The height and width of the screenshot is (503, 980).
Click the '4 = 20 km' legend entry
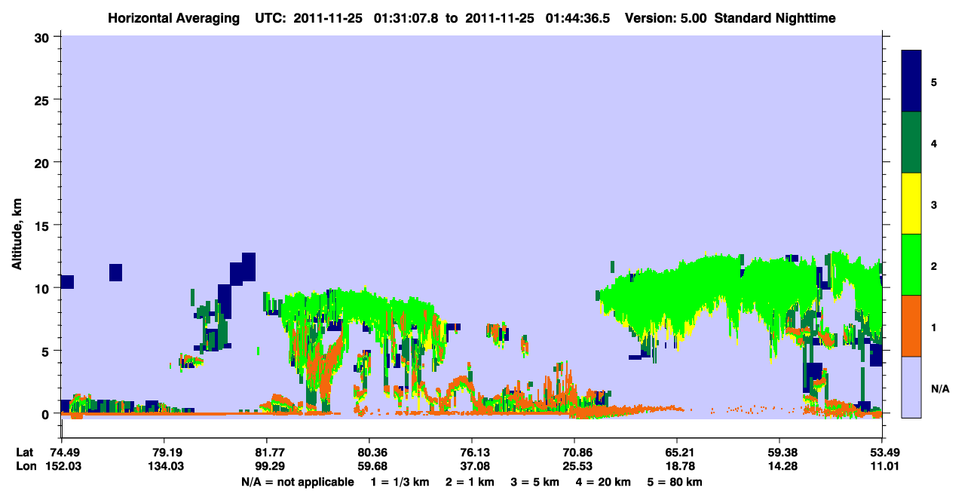605,482
